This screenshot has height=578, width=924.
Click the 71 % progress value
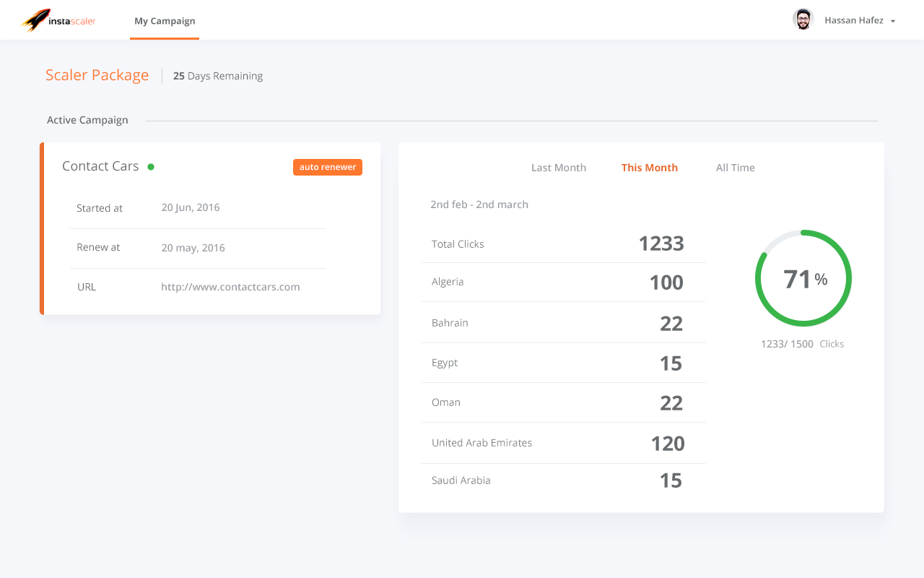click(806, 279)
